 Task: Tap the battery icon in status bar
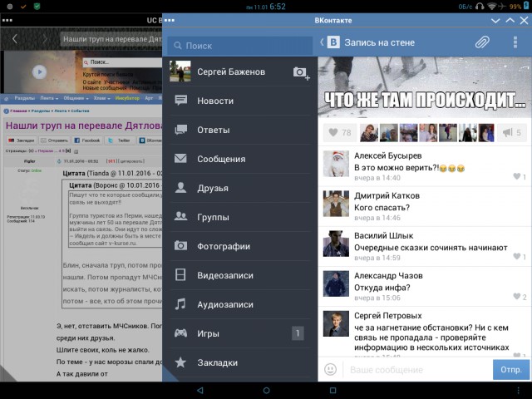click(x=526, y=6)
